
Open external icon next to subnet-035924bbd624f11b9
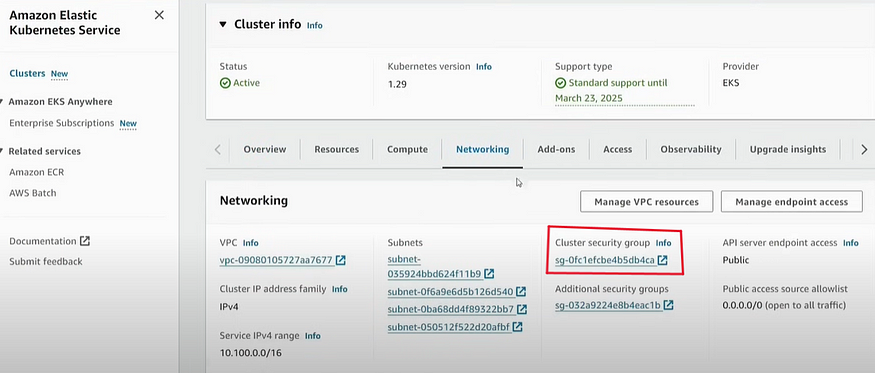[x=489, y=274]
